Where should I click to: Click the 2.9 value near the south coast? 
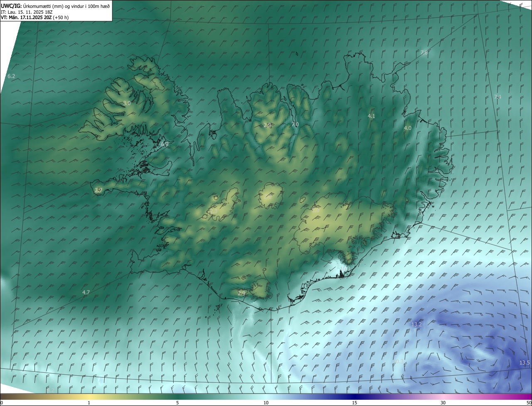(241, 293)
